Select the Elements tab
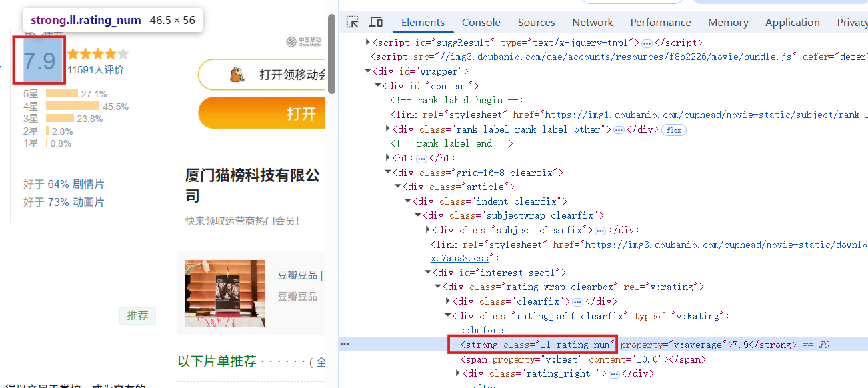The image size is (868, 388). tap(423, 22)
